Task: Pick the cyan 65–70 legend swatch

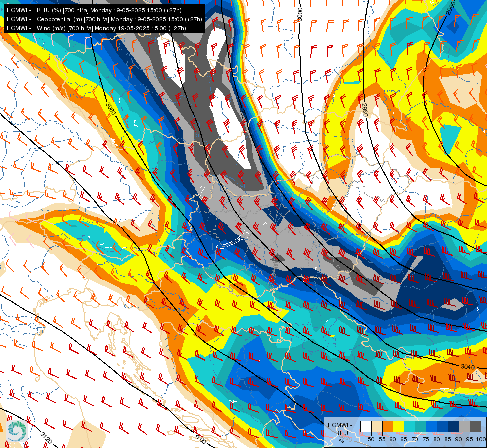Action: [x=410, y=426]
